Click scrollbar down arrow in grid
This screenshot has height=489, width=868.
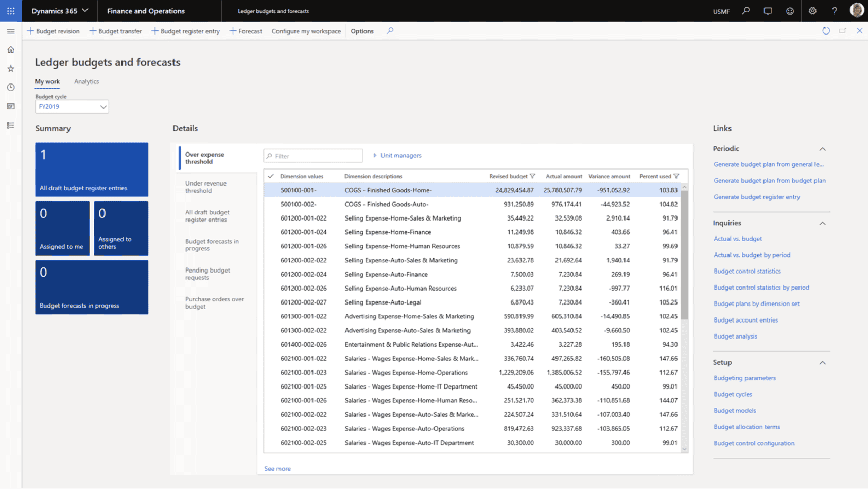coord(684,449)
